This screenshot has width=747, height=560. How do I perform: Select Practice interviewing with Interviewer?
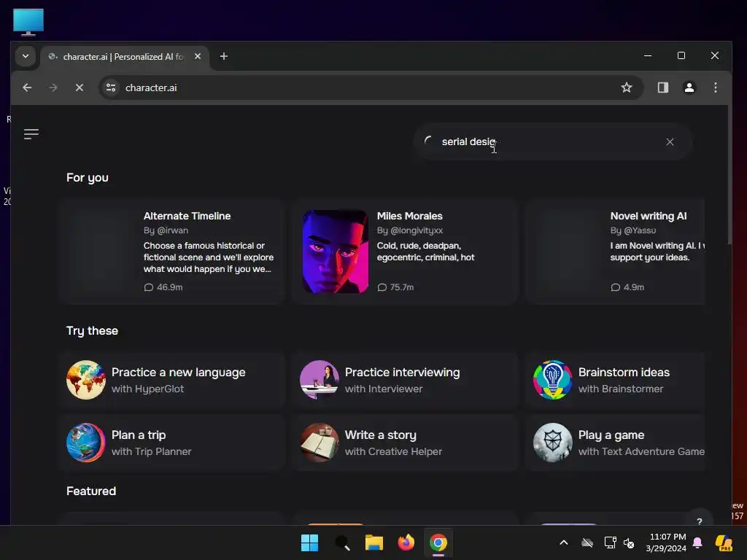coord(406,380)
